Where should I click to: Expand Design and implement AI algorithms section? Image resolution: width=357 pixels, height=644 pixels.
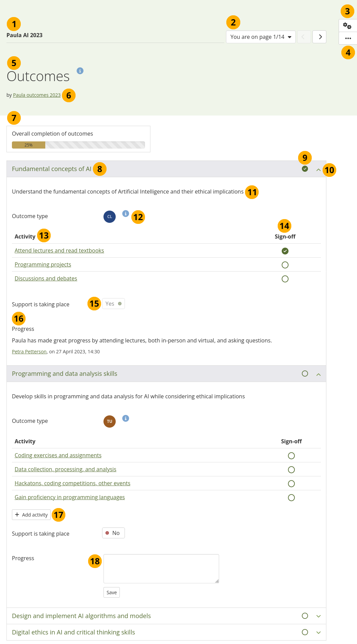click(319, 616)
